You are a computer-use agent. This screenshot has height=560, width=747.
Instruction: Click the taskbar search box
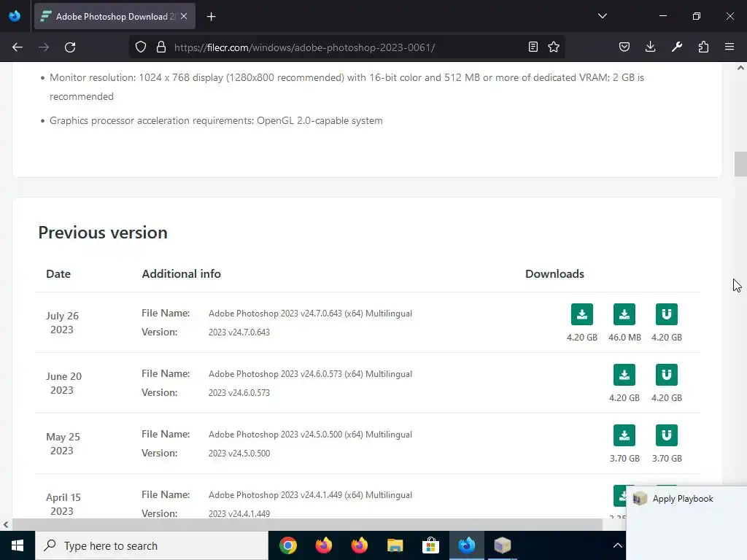coord(152,545)
